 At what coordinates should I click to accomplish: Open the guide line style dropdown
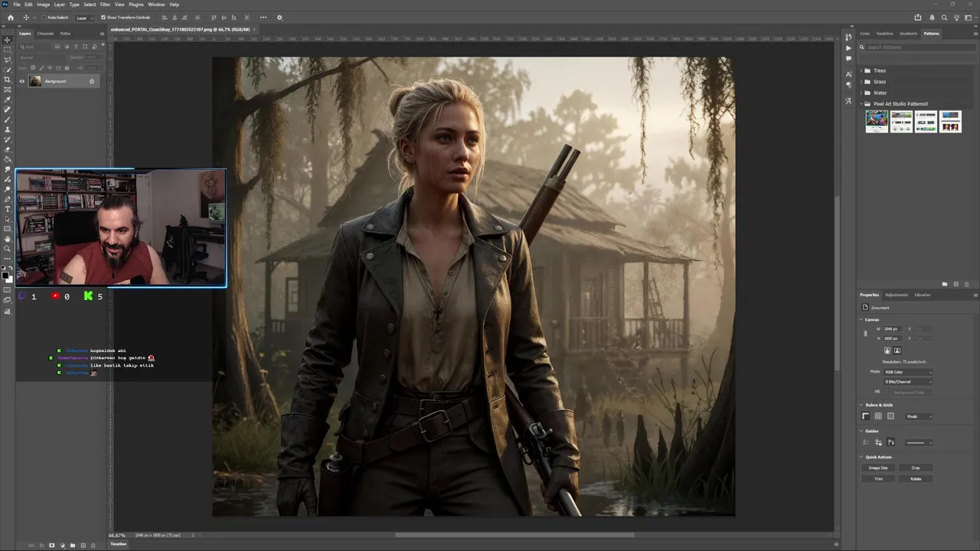919,442
